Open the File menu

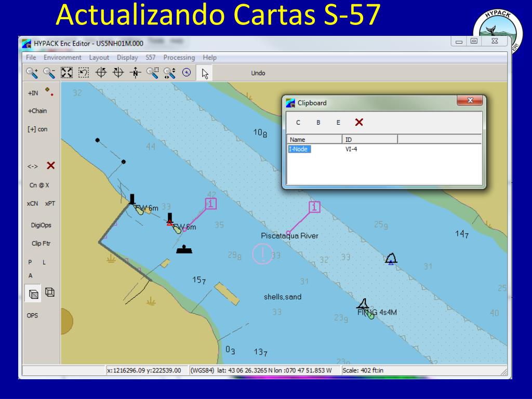click(31, 58)
